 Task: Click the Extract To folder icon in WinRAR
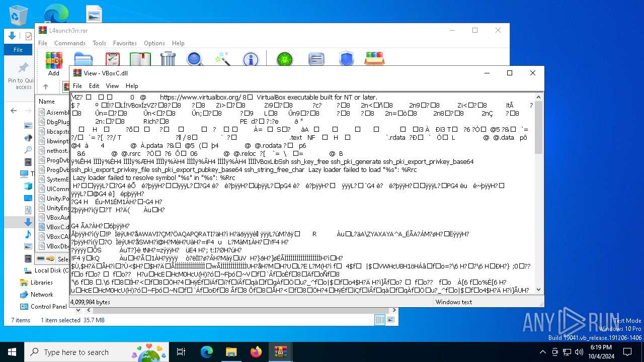pos(84,60)
